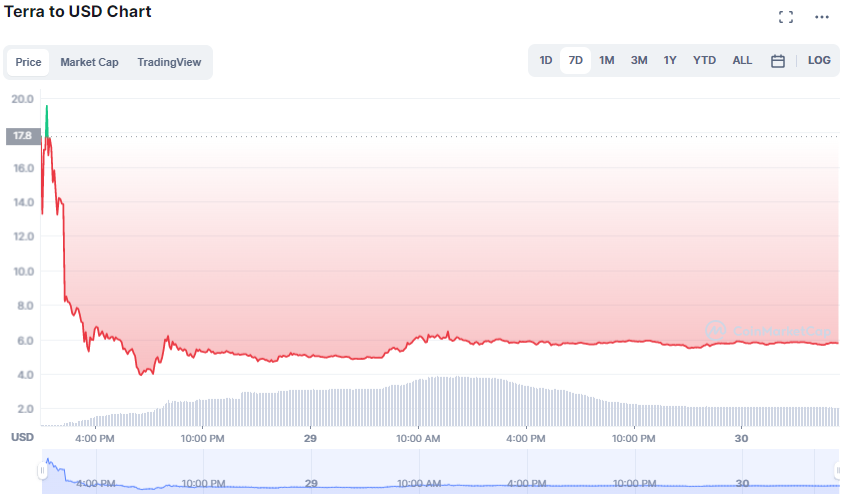Select the 7D time range
The height and width of the screenshot is (504, 845).
(x=576, y=60)
